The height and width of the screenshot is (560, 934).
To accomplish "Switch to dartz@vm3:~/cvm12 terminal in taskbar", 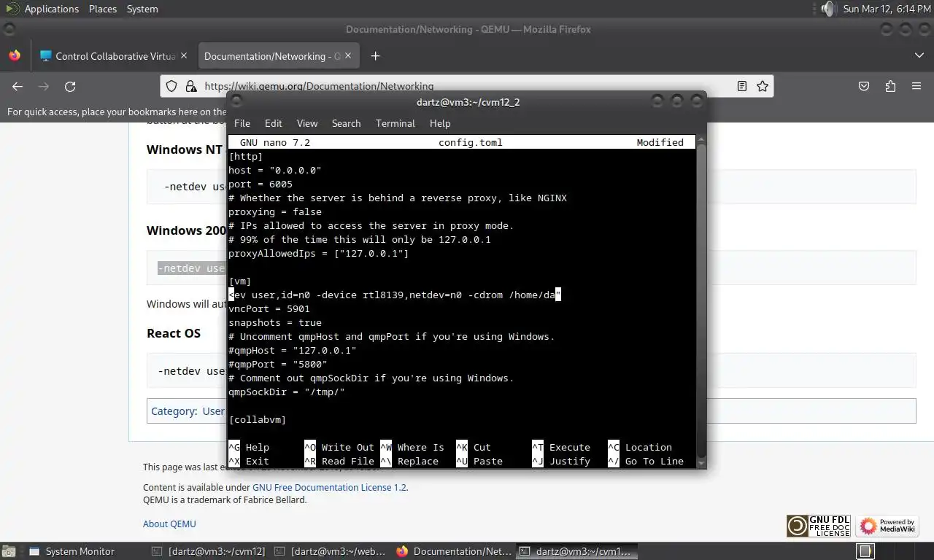I will click(x=209, y=551).
